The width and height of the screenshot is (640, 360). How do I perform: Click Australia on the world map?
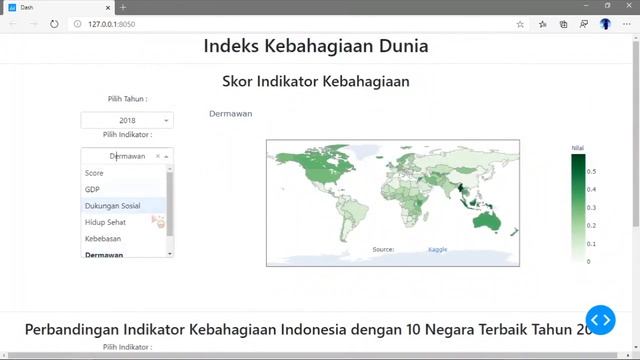coord(487,222)
